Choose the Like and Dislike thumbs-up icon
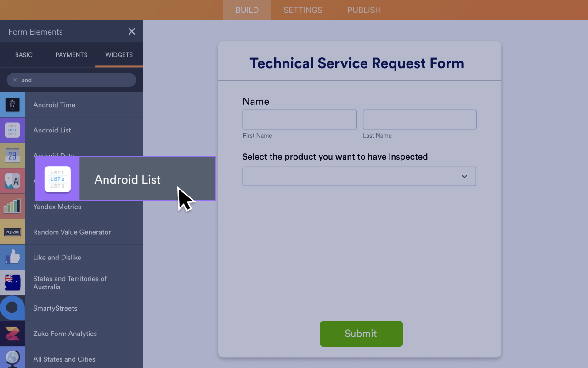Image resolution: width=588 pixels, height=368 pixels. click(x=12, y=257)
